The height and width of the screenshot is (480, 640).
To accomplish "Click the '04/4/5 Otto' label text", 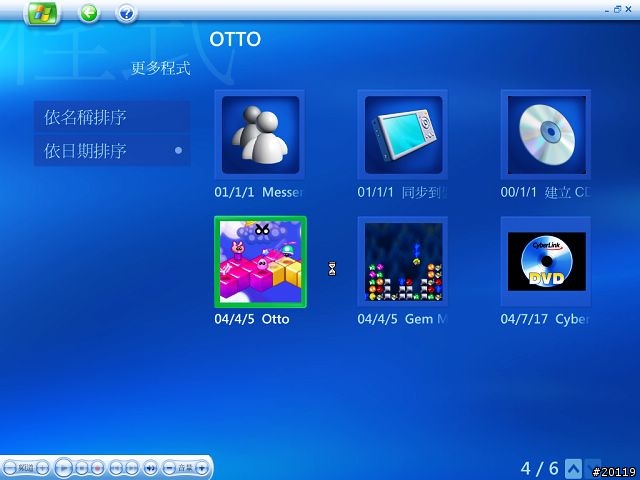I will 252,319.
